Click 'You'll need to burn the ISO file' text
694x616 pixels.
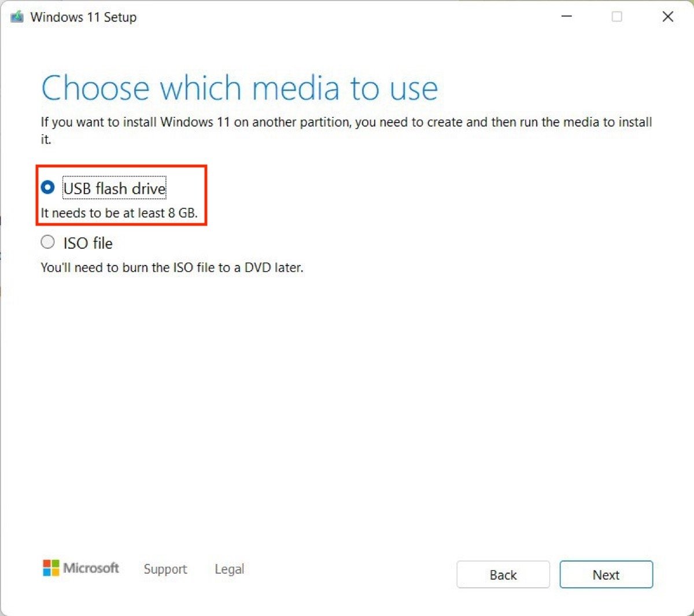coord(172,268)
